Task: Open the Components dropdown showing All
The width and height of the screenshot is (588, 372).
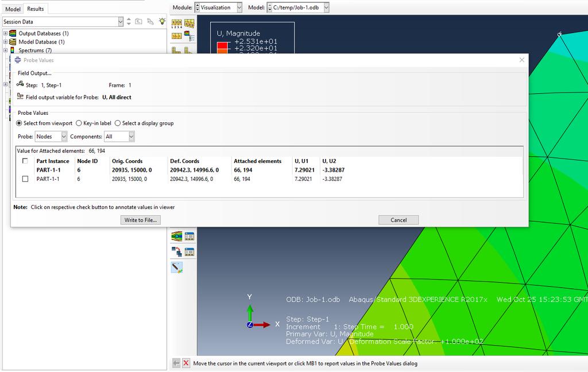Action: [119, 137]
